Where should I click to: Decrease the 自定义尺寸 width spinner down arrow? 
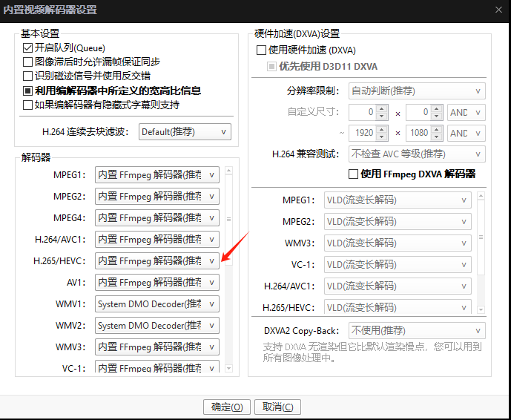pos(382,117)
